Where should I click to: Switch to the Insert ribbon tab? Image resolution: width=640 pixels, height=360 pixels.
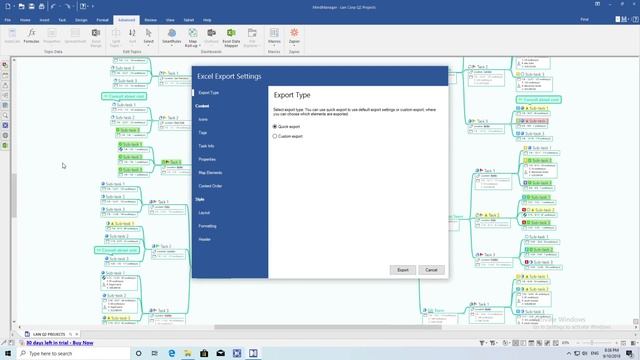point(44,20)
